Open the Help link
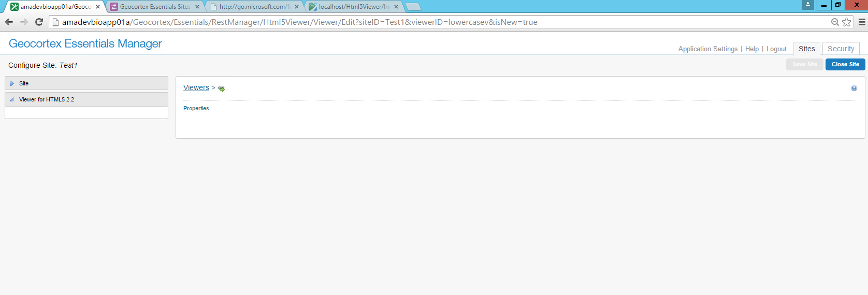The width and height of the screenshot is (868, 295). [x=752, y=49]
